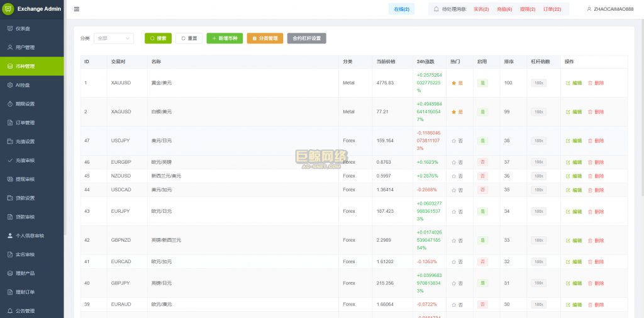Image resolution: width=644 pixels, height=318 pixels.
Task: Open the pending 充值(6) link
Action: click(504, 9)
